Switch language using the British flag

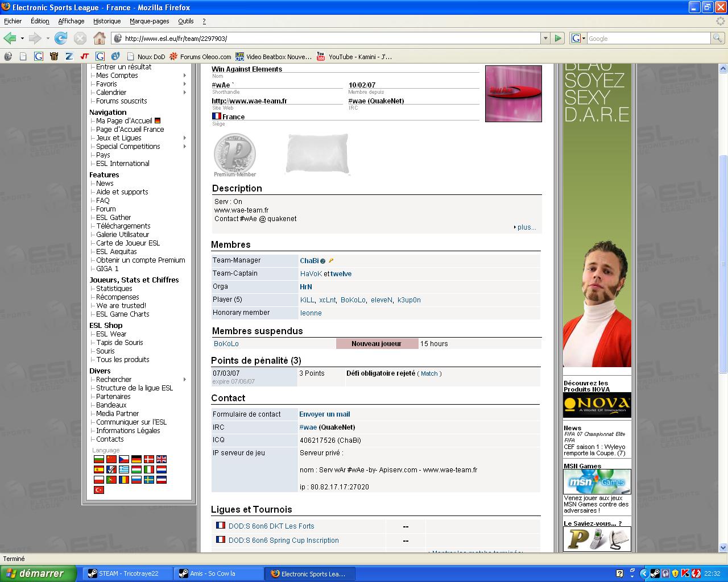tap(162, 459)
